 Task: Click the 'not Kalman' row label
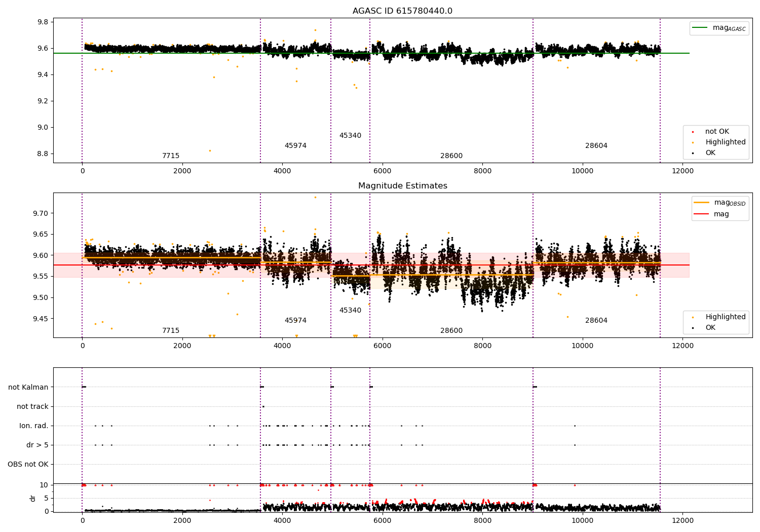(28, 388)
